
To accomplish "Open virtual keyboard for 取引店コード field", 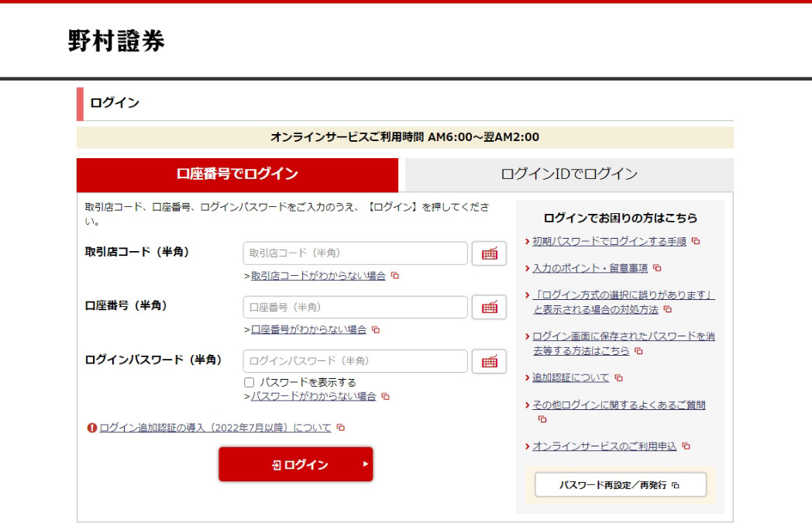I will [x=489, y=253].
